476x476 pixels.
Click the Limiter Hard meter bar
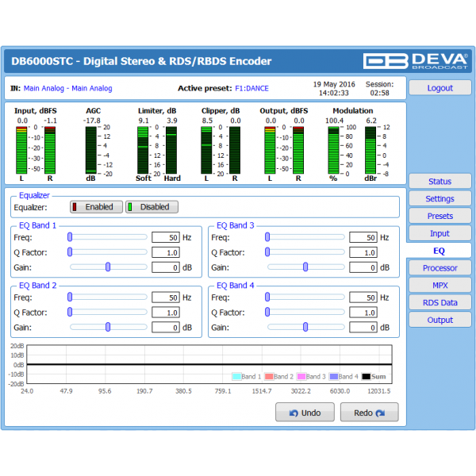171,150
